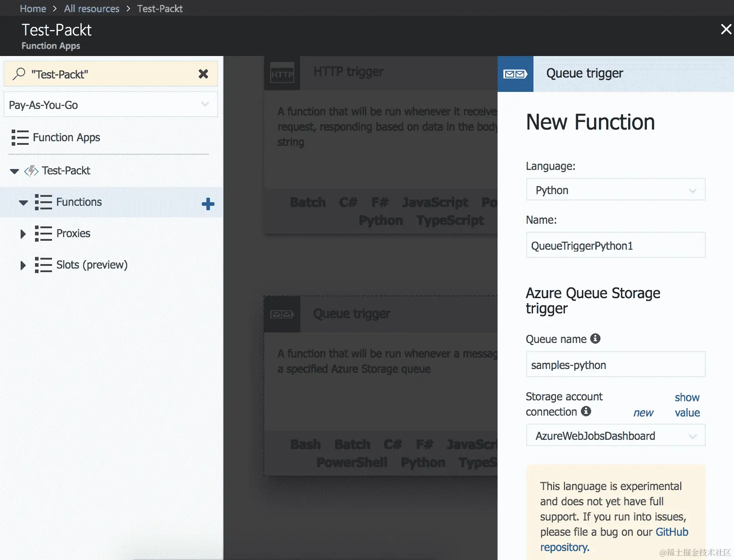This screenshot has width=734, height=560.
Task: Click the Queue trigger card title
Action: click(352, 314)
